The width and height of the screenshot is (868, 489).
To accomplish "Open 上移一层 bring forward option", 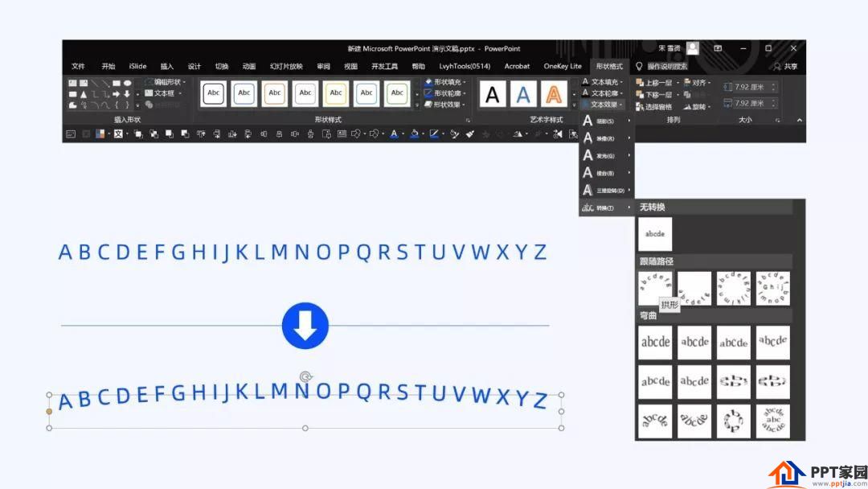I will [657, 83].
